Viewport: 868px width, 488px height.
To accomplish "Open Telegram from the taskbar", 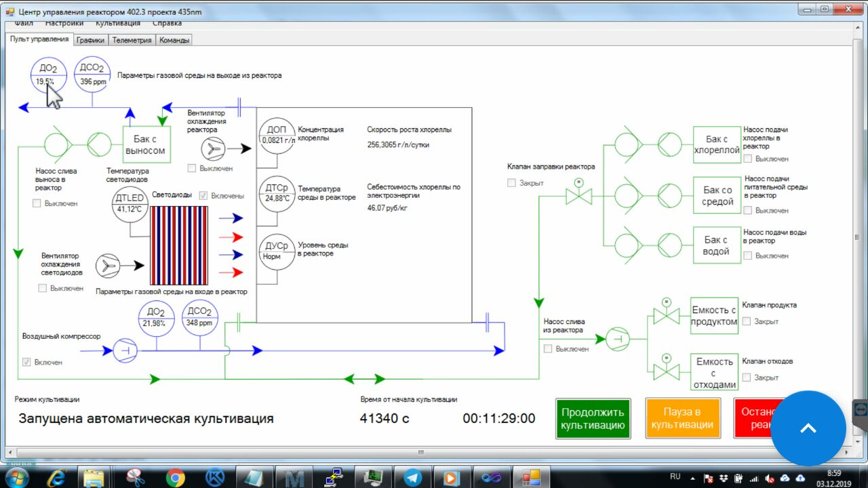I will pyautogui.click(x=413, y=478).
